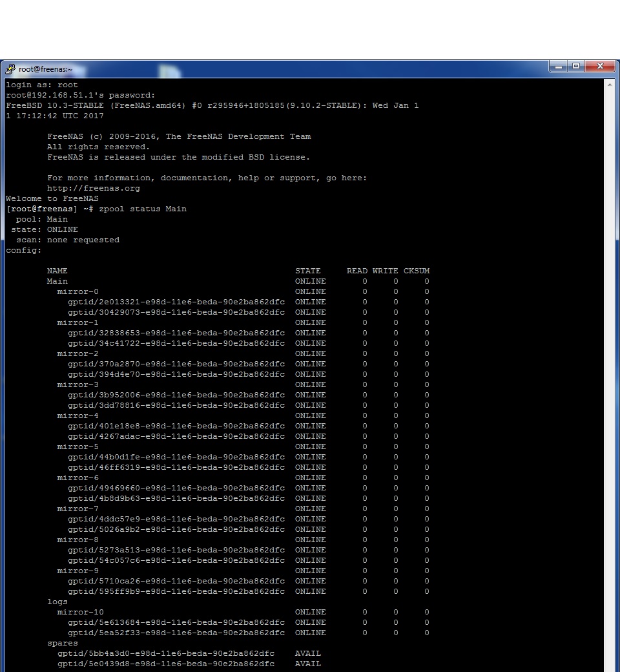Image resolution: width=620 pixels, height=672 pixels.
Task: Click the 'scan: none requested' line
Action: point(68,240)
